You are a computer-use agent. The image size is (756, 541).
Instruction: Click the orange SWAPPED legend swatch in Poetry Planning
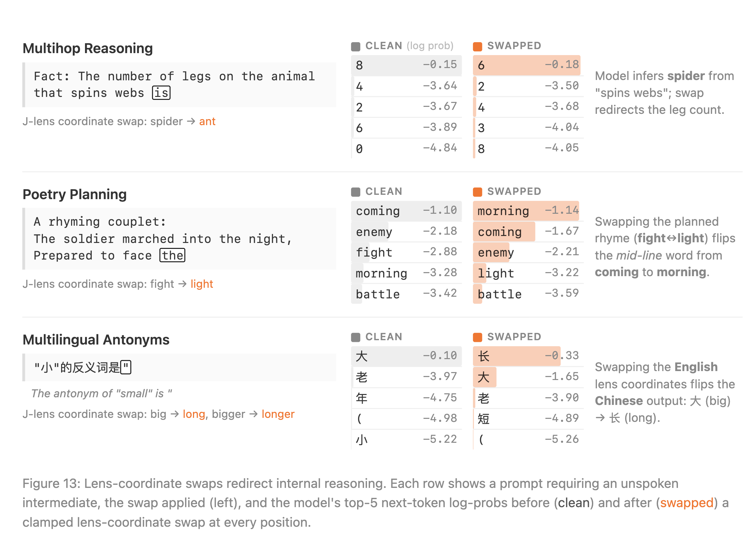(x=478, y=192)
